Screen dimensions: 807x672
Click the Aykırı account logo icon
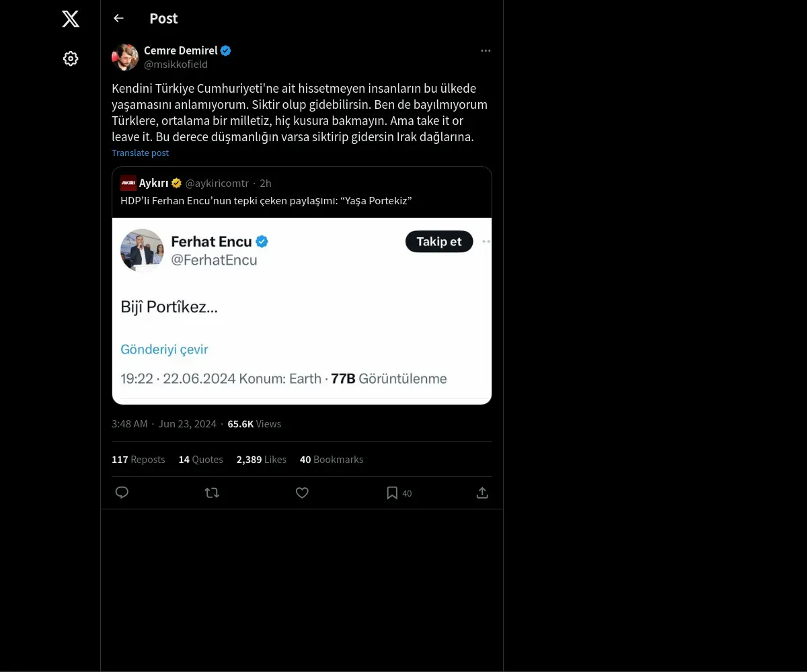coord(128,183)
